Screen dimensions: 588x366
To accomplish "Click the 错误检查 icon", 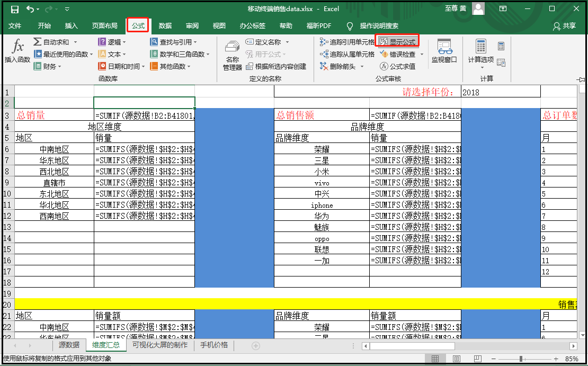I will coord(384,55).
